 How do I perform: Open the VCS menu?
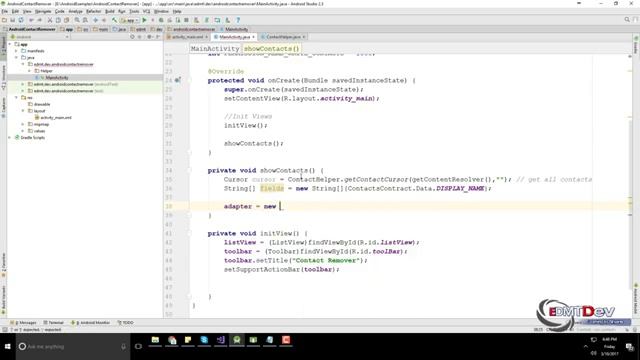point(147,11)
